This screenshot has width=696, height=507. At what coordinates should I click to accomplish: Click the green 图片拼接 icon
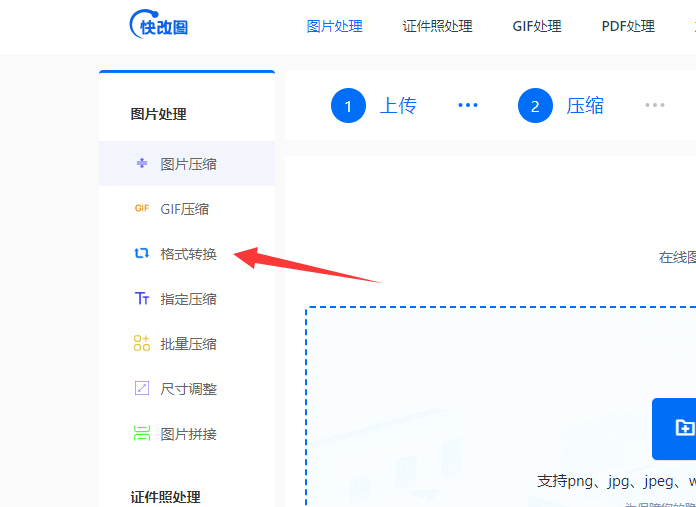[142, 433]
